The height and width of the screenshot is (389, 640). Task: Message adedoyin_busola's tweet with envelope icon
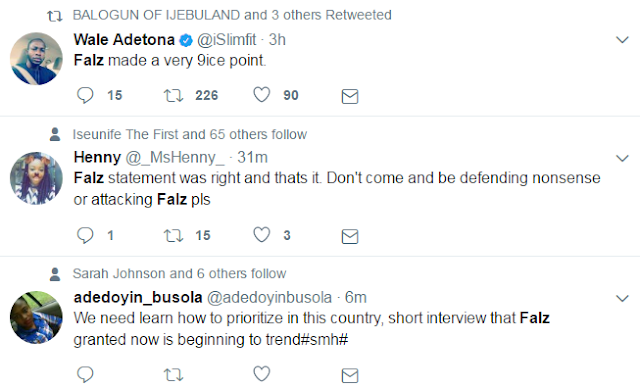point(350,376)
